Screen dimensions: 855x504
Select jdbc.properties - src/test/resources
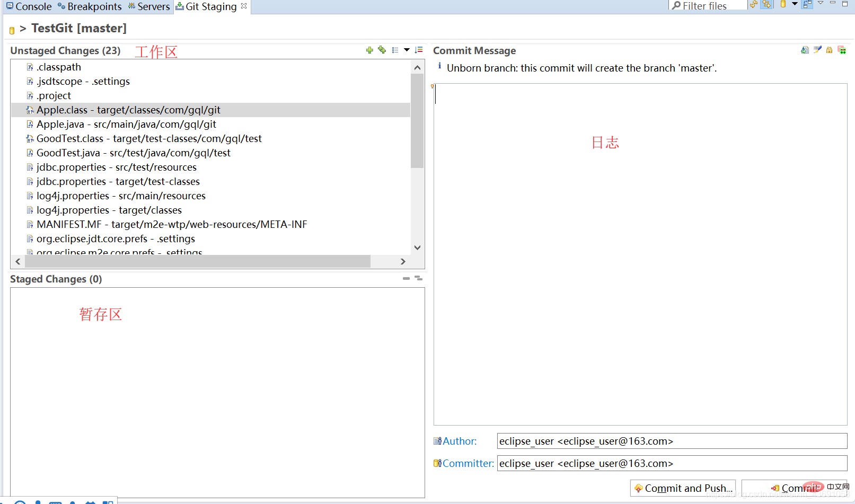click(210, 167)
